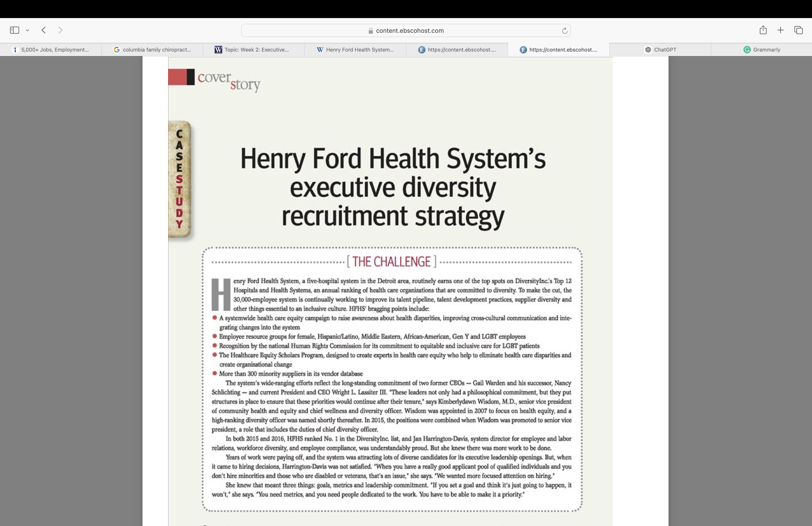Viewport: 812px width, 526px height.
Task: Click the ChatGPT logo on its tab
Action: point(648,49)
